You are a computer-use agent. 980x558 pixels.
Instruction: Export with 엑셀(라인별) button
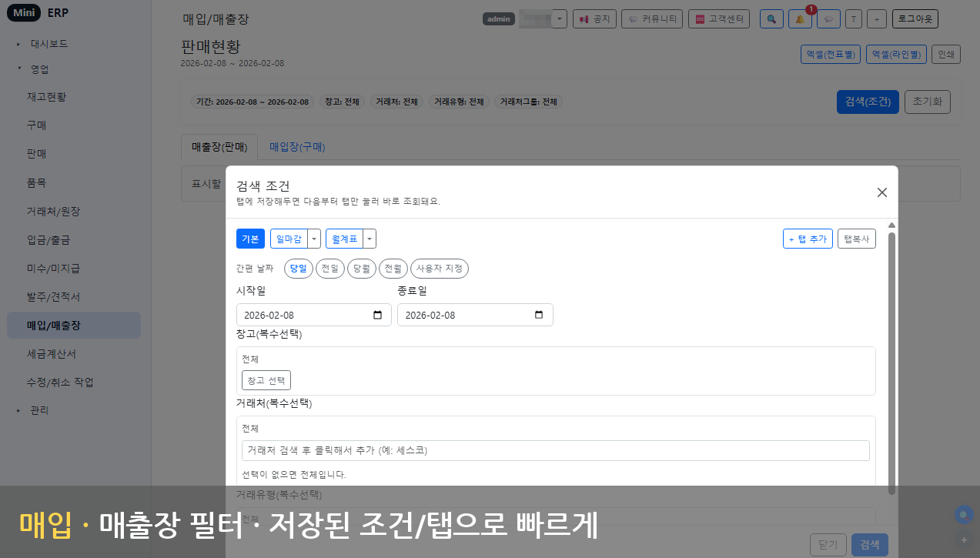point(896,55)
